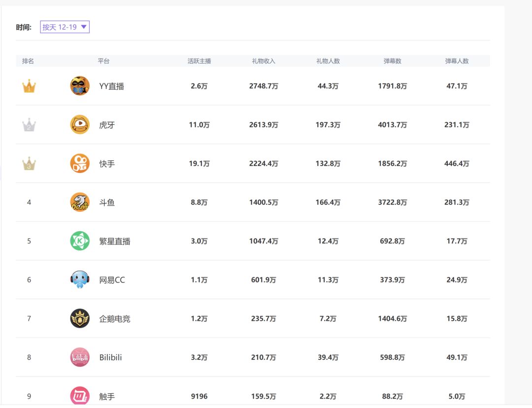Viewport: 532px width, 408px height.
Task: Select the 礼物人数 column header
Action: point(328,61)
